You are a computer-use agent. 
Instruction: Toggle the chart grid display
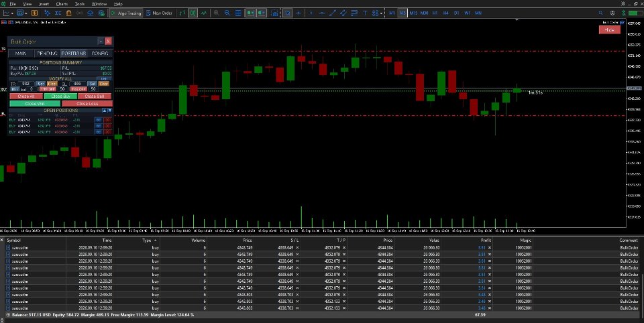click(x=238, y=13)
